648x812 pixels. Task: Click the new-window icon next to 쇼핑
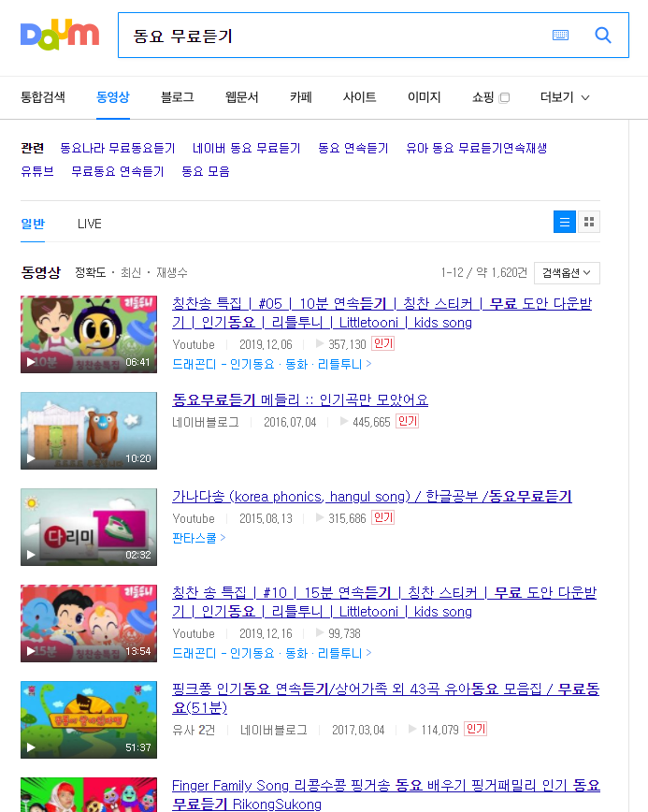coord(505,97)
